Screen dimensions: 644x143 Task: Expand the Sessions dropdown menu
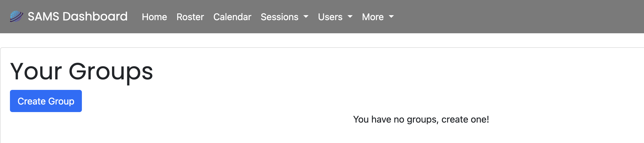285,17
